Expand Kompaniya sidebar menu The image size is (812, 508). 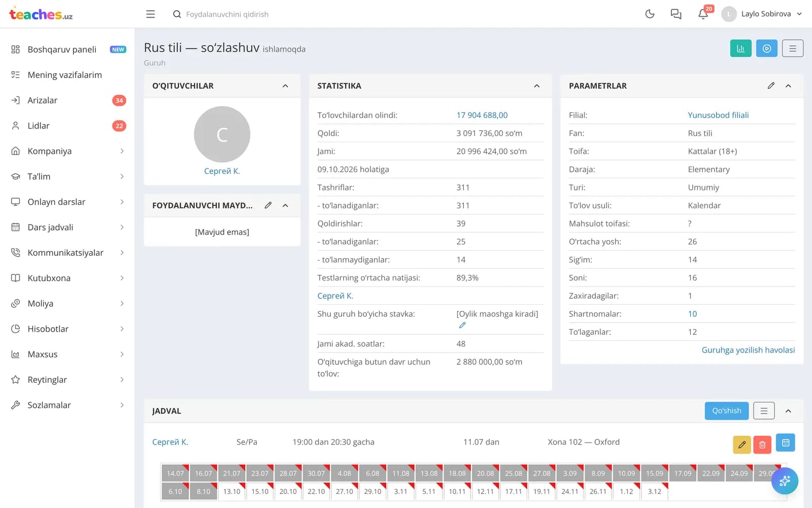(x=67, y=151)
